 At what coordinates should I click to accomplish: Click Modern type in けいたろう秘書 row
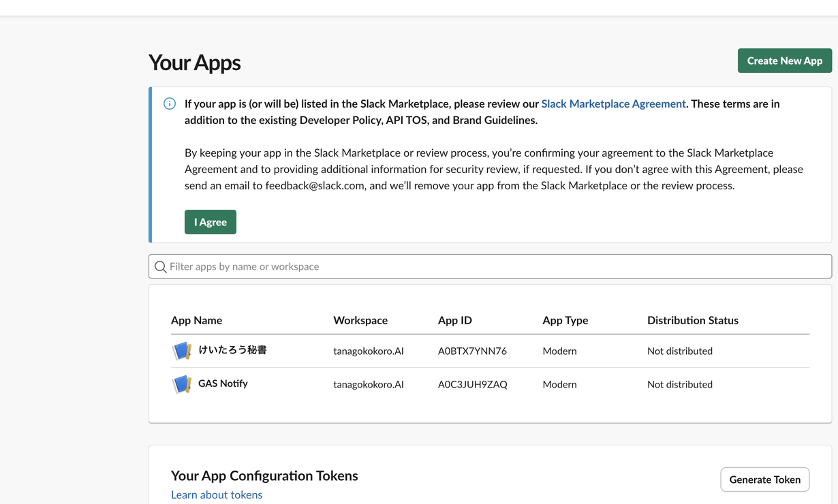[x=559, y=351]
